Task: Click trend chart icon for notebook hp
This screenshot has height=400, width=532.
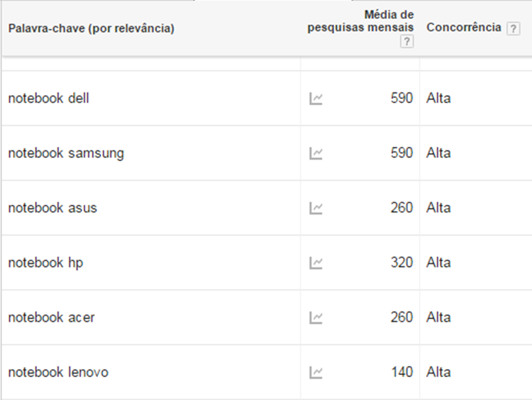Action: pos(316,262)
